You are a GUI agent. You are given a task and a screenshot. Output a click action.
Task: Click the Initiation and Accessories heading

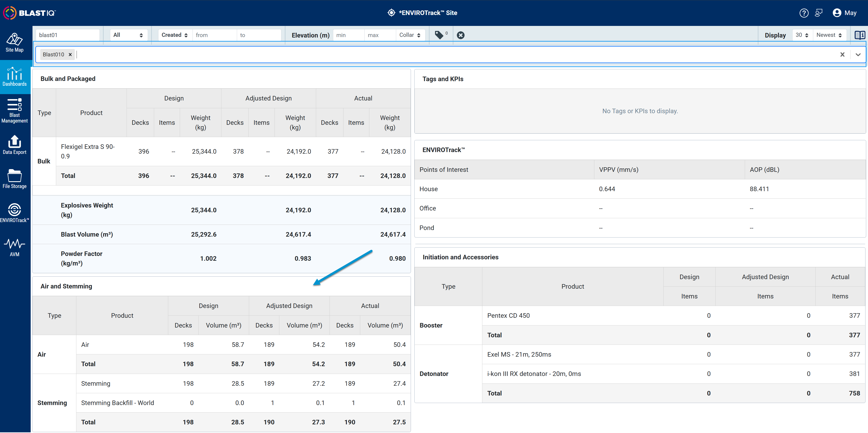pos(460,258)
